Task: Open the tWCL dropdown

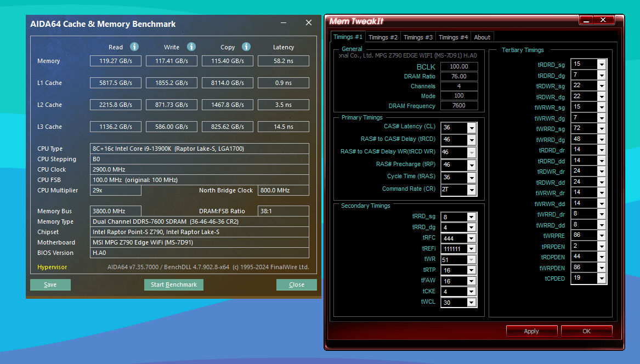Action: click(x=472, y=303)
